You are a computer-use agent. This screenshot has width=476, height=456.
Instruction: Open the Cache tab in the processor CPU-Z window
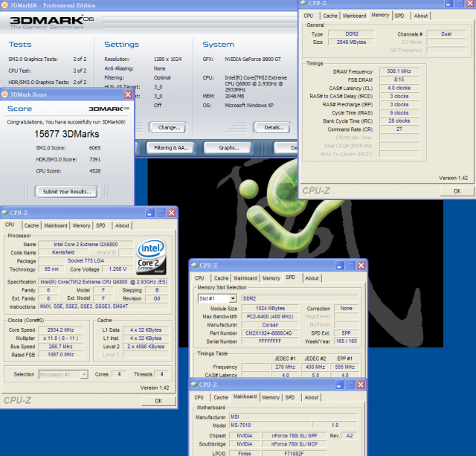(31, 225)
